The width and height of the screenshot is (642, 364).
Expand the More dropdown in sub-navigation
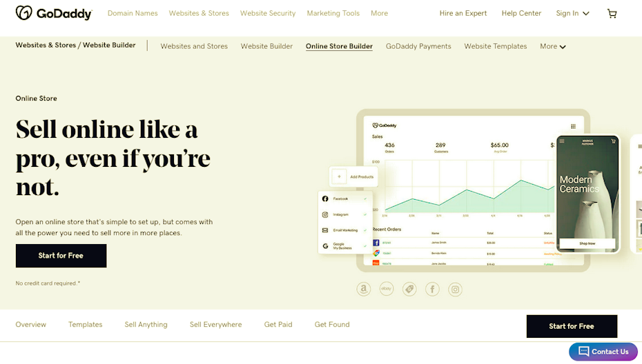pyautogui.click(x=552, y=46)
